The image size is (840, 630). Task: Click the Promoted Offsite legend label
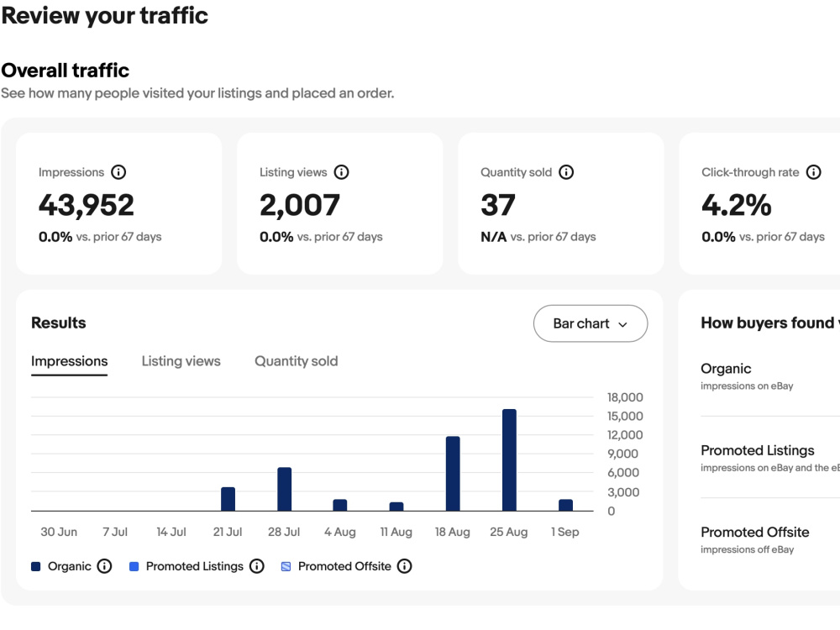tap(344, 566)
